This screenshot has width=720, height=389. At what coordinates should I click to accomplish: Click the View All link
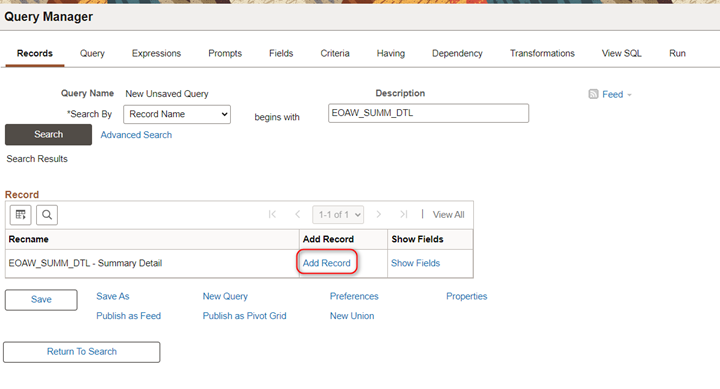click(449, 214)
